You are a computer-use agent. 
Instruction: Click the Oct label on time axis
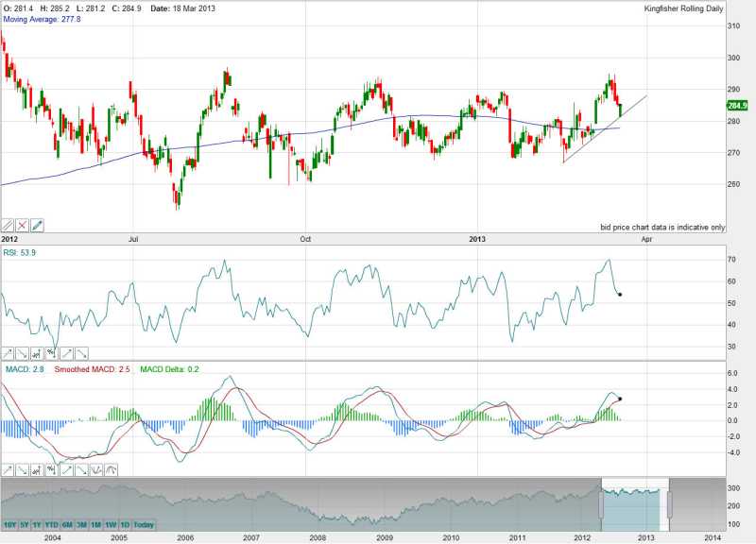(305, 239)
